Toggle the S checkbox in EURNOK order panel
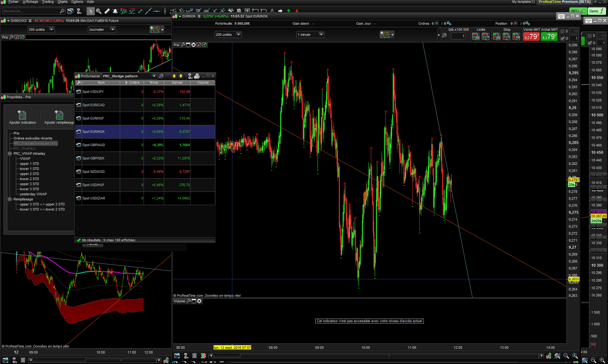The width and height of the screenshot is (608, 364). 562,31
